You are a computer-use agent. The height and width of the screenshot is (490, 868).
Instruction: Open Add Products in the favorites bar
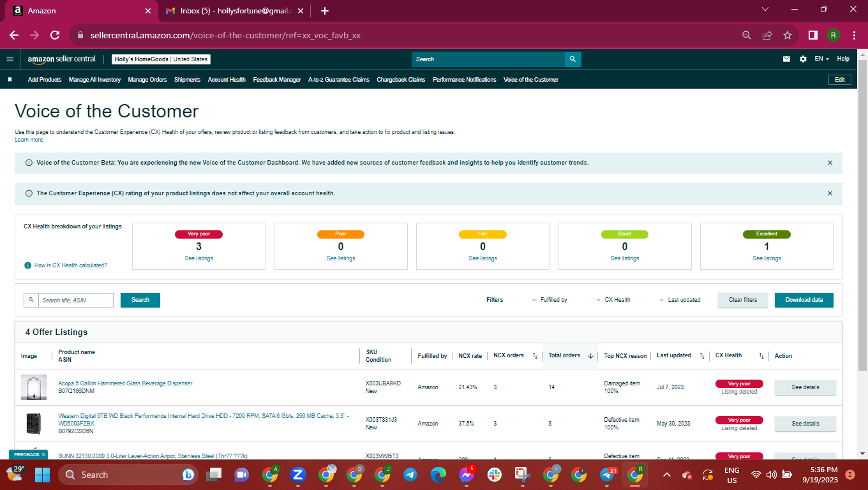pyautogui.click(x=45, y=80)
